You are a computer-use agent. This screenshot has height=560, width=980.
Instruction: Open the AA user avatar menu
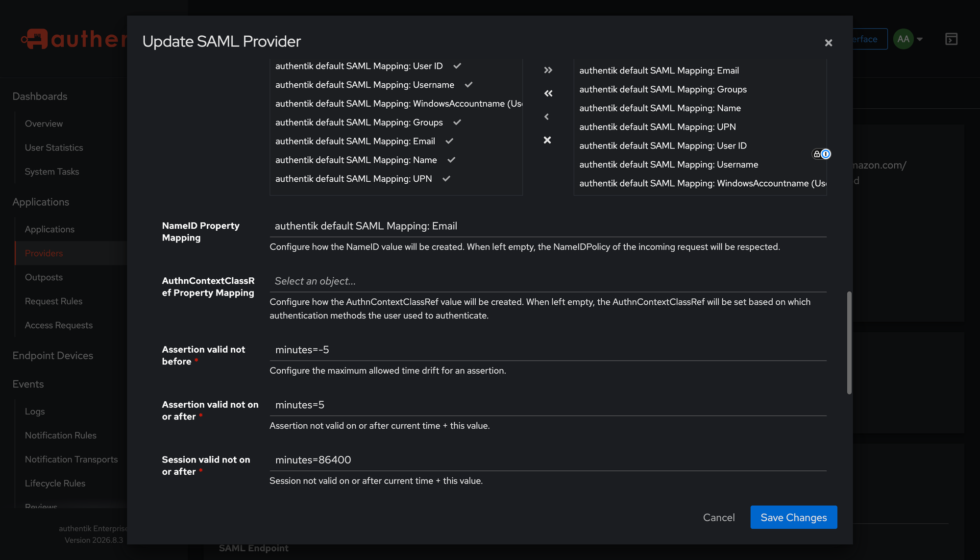click(x=903, y=39)
